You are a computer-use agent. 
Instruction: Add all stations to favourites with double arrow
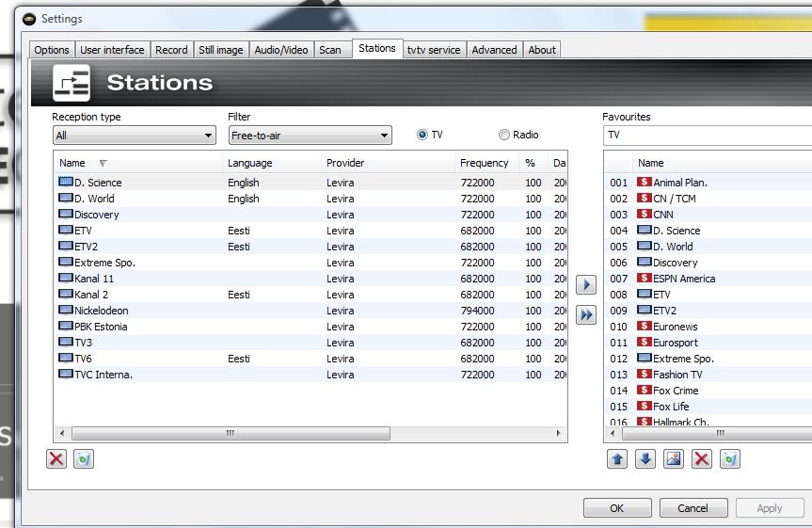pos(586,314)
